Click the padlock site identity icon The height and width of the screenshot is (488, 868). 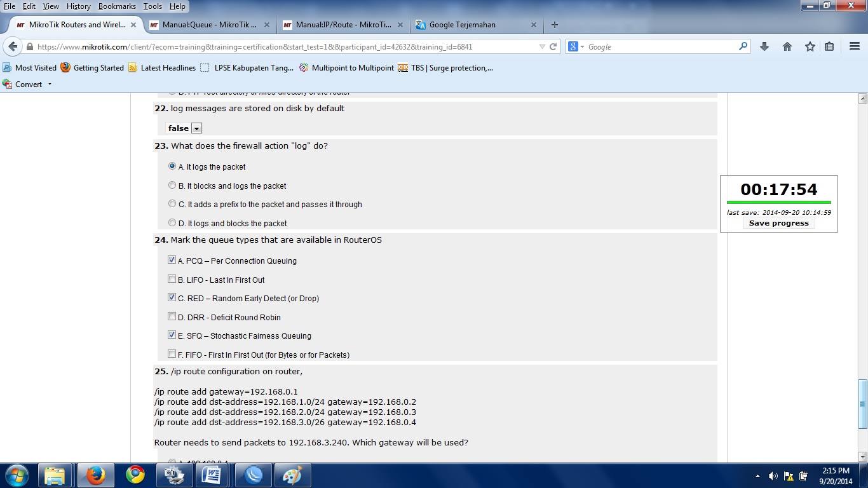click(x=29, y=46)
